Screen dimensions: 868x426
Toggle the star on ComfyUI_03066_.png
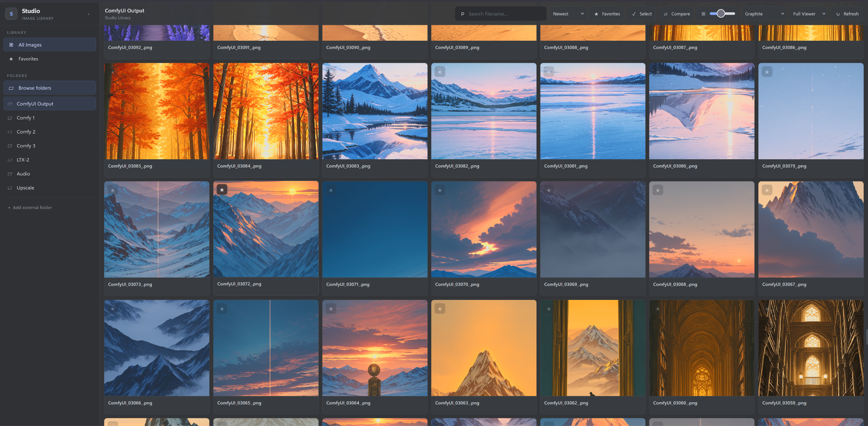click(113, 309)
